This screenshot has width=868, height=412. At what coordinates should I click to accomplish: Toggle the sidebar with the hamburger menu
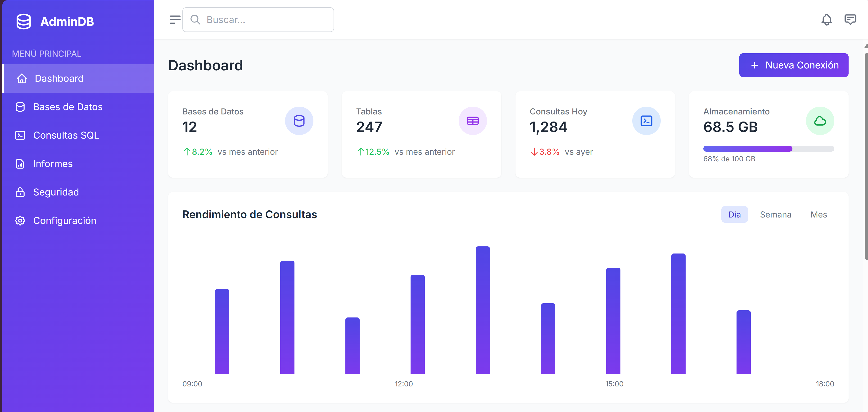click(175, 19)
